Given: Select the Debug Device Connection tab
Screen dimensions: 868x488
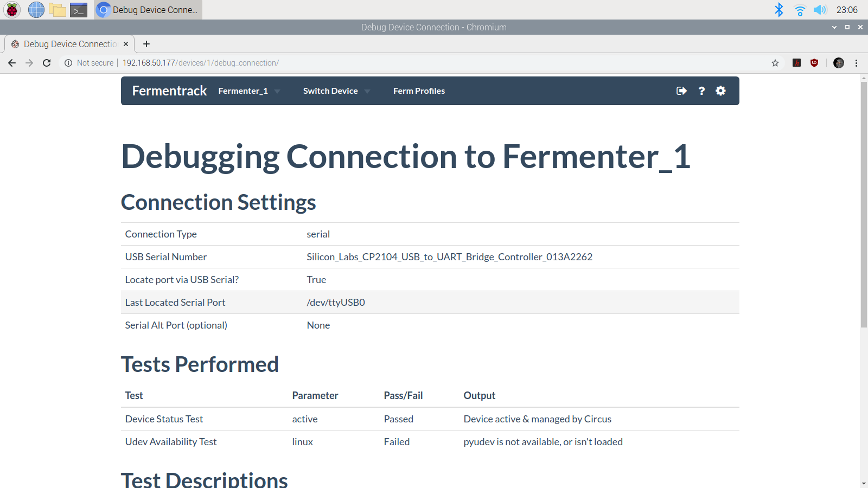Looking at the screenshot, I should coord(69,44).
